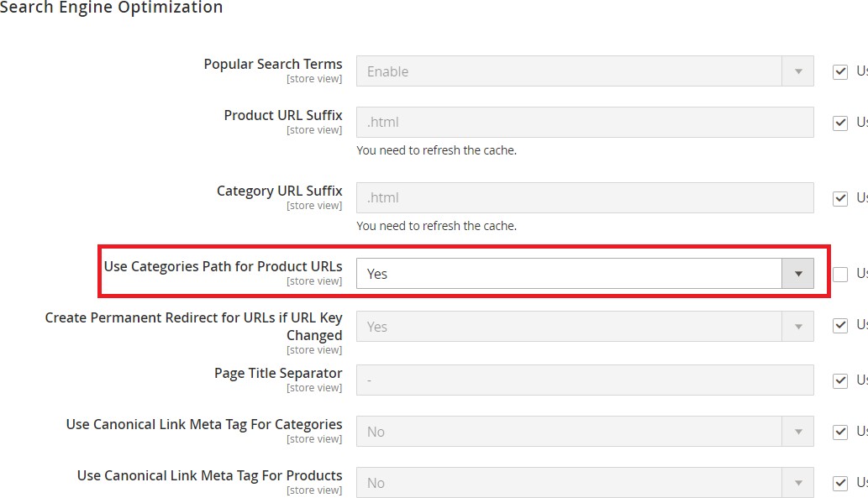The width and height of the screenshot is (868, 498).
Task: Click the Product URL Suffix field
Action: click(x=584, y=123)
